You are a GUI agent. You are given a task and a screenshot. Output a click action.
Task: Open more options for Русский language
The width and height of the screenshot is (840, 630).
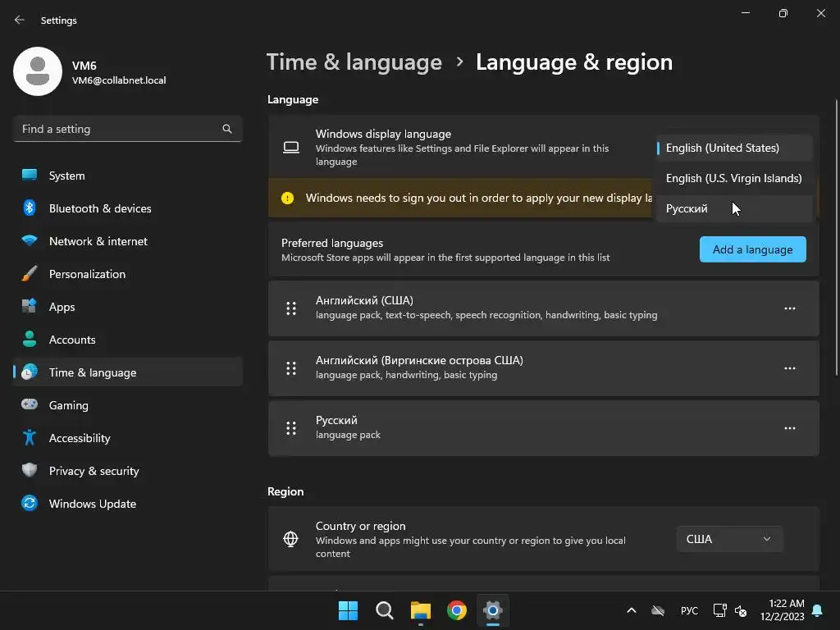pyautogui.click(x=790, y=428)
